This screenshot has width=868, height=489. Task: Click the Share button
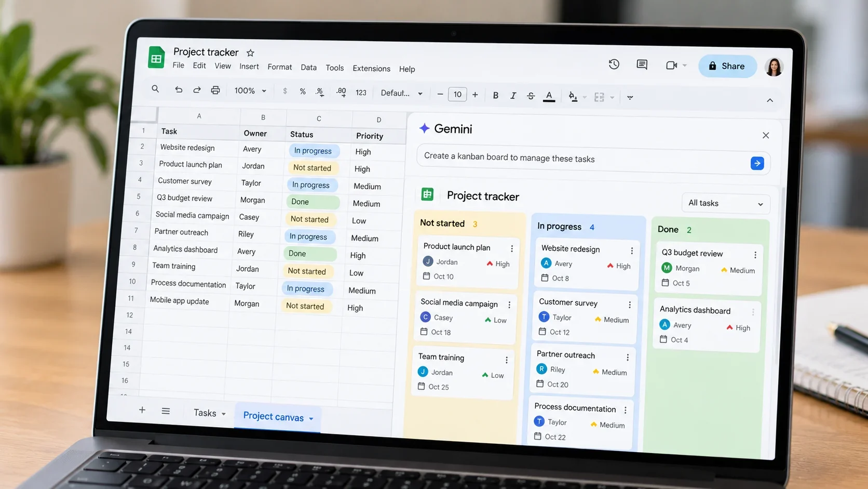pos(727,66)
